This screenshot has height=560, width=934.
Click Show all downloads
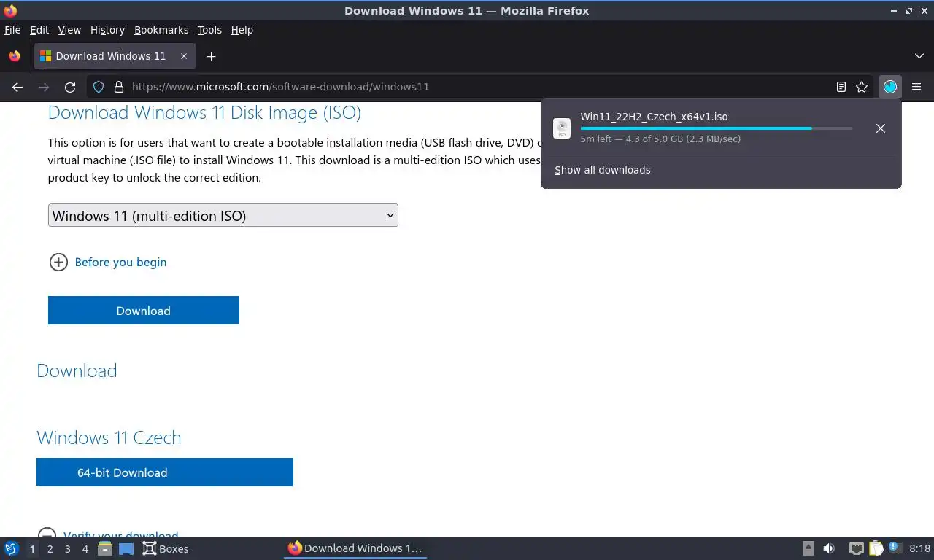(602, 170)
